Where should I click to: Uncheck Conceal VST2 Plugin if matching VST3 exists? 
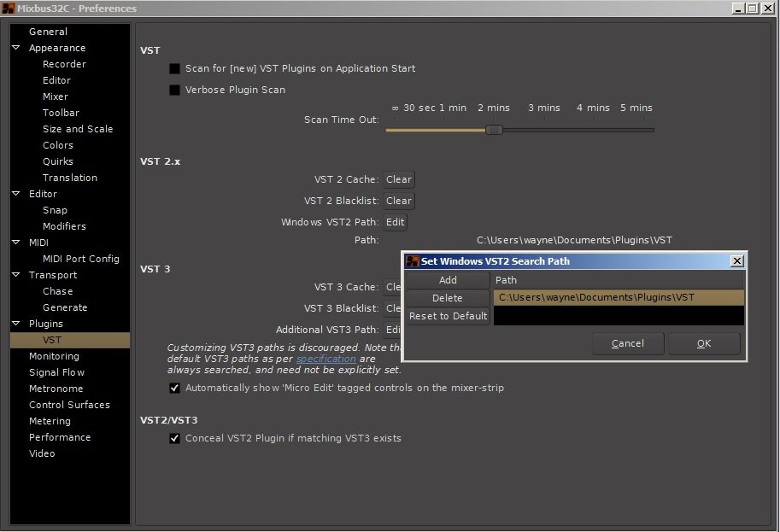[x=174, y=439]
